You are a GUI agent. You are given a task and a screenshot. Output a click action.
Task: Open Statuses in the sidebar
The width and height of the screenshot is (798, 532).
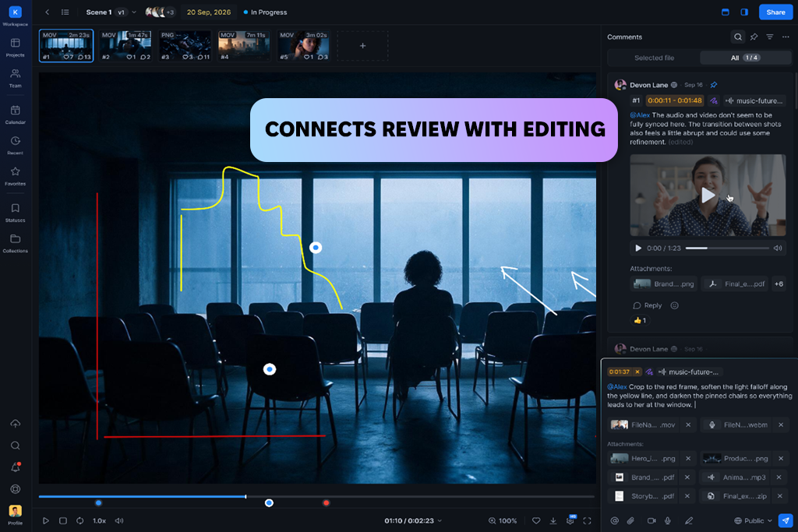[x=16, y=213]
